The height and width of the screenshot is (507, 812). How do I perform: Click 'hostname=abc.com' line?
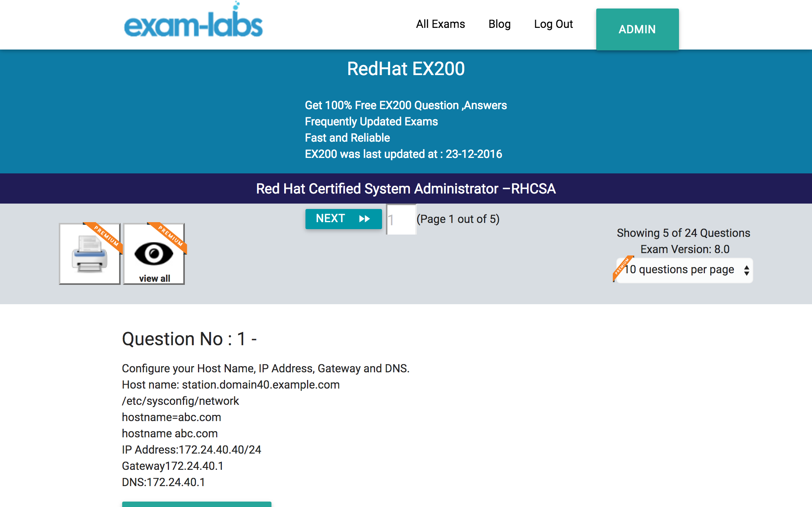(x=171, y=417)
